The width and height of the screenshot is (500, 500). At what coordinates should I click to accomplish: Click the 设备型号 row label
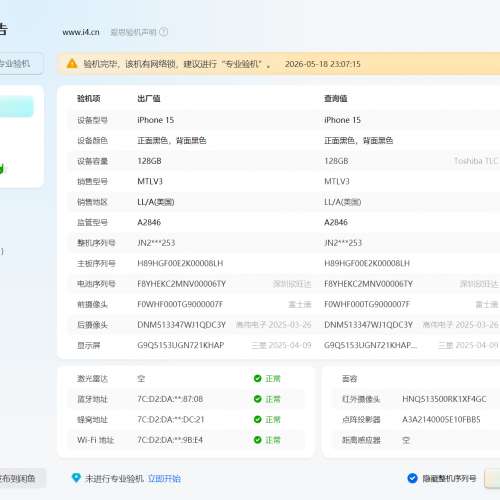92,120
